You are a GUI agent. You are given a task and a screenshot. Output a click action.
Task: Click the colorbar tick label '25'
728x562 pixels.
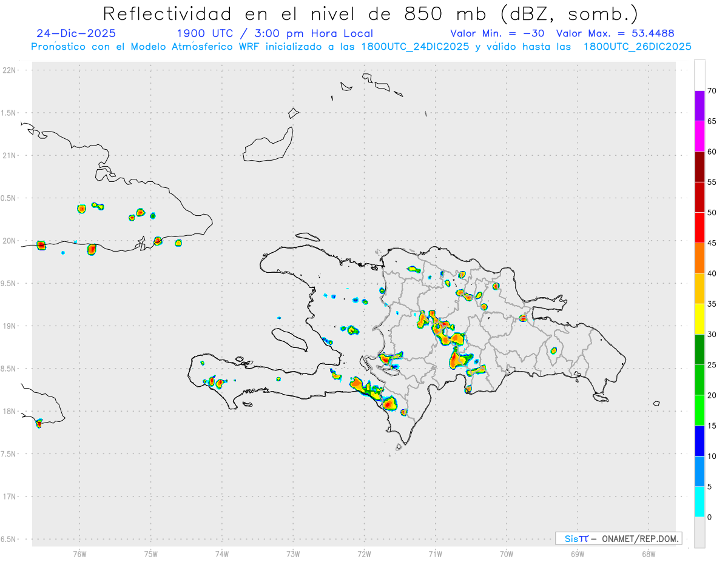pyautogui.click(x=712, y=365)
